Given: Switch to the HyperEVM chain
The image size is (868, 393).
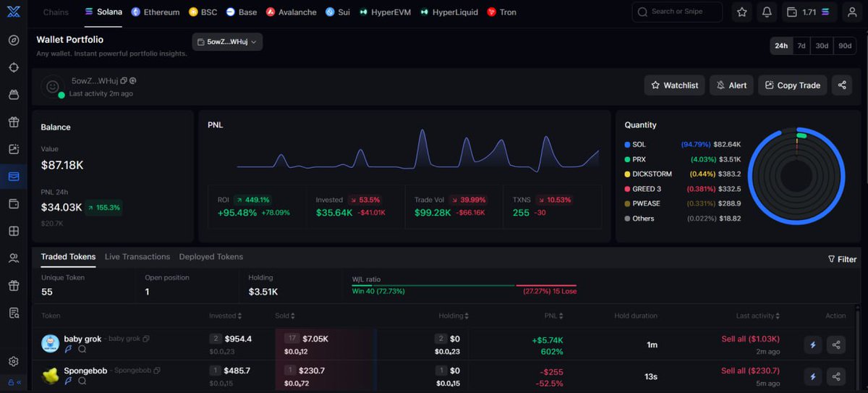Looking at the screenshot, I should (x=385, y=12).
